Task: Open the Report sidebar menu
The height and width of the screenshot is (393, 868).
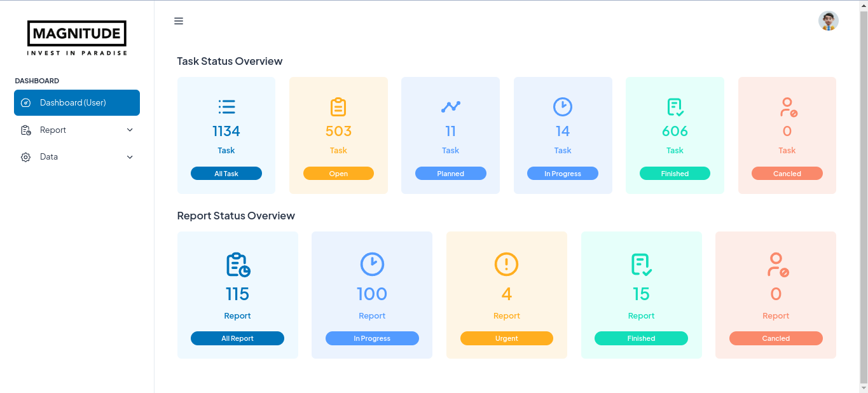Action: coord(77,130)
